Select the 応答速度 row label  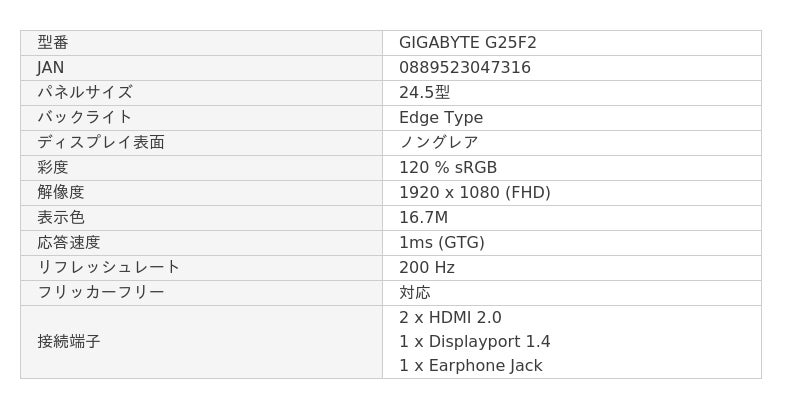[x=69, y=243]
